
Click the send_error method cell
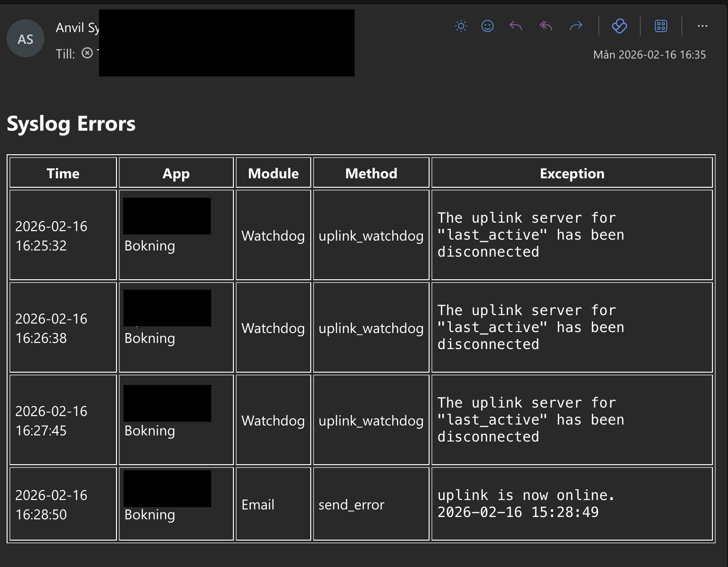click(351, 505)
